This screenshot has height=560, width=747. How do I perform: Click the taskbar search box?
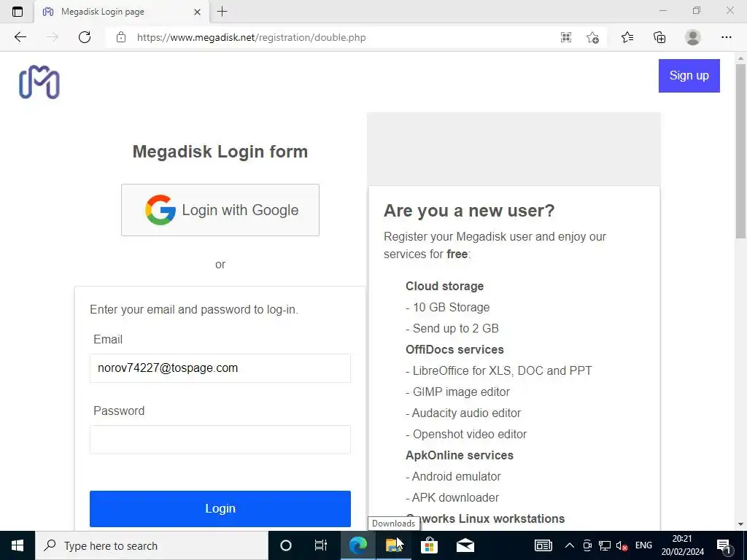152,545
